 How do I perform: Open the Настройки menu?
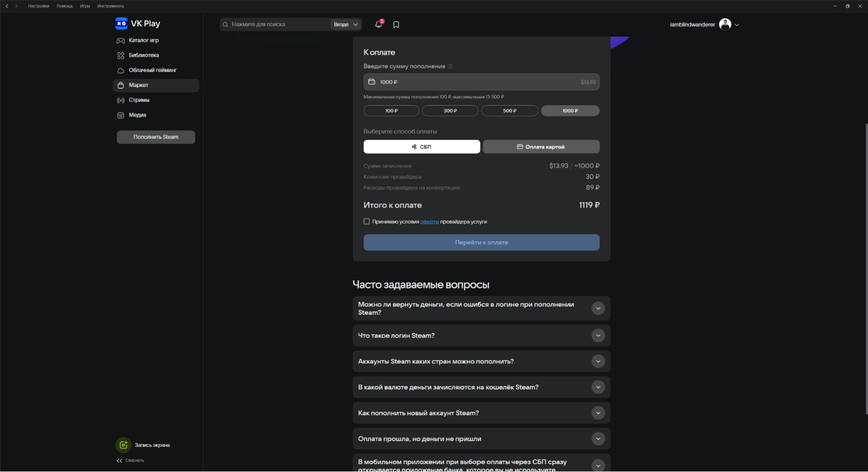pyautogui.click(x=39, y=6)
